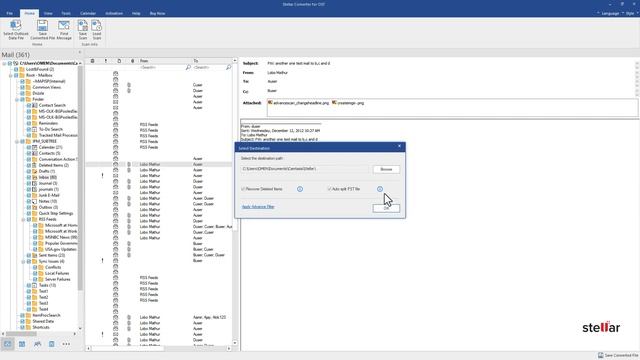The width and height of the screenshot is (640, 360).
Task: Collapse the Finder tree node
Action: (x=17, y=99)
